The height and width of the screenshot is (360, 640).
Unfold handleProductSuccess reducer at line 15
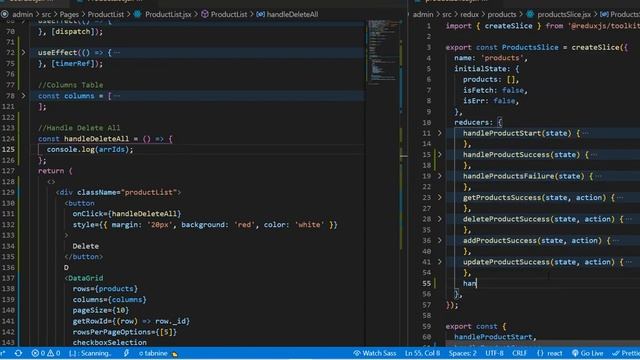click(x=440, y=155)
